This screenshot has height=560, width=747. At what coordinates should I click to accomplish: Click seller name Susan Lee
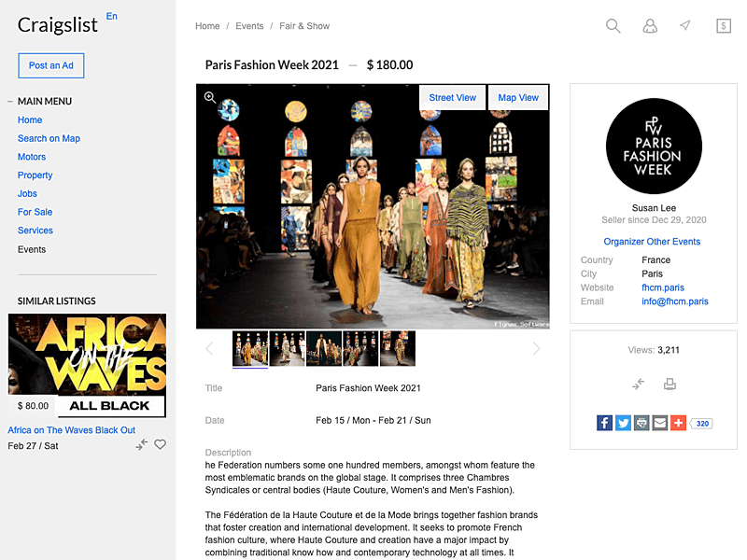point(654,208)
